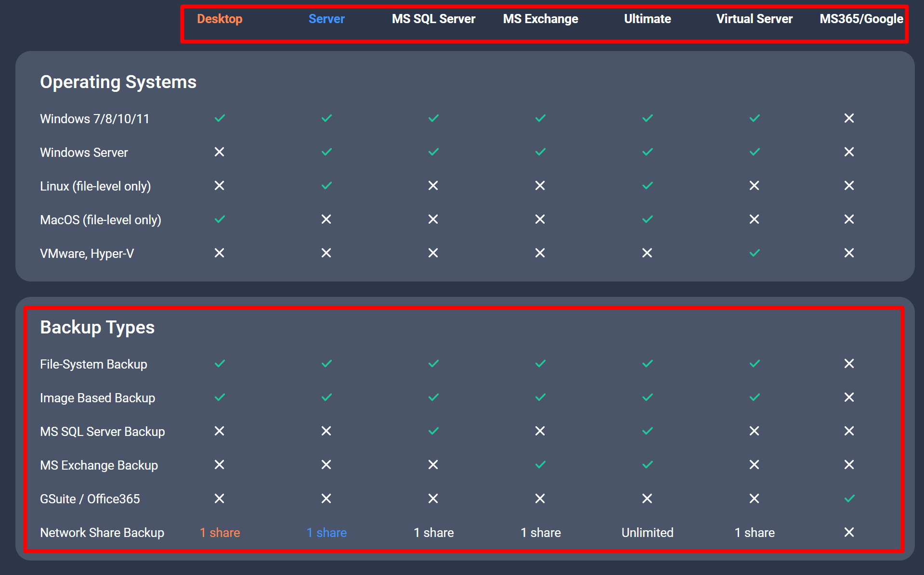Click the MS SQL Server Backup row label
This screenshot has width=924, height=575.
point(102,432)
